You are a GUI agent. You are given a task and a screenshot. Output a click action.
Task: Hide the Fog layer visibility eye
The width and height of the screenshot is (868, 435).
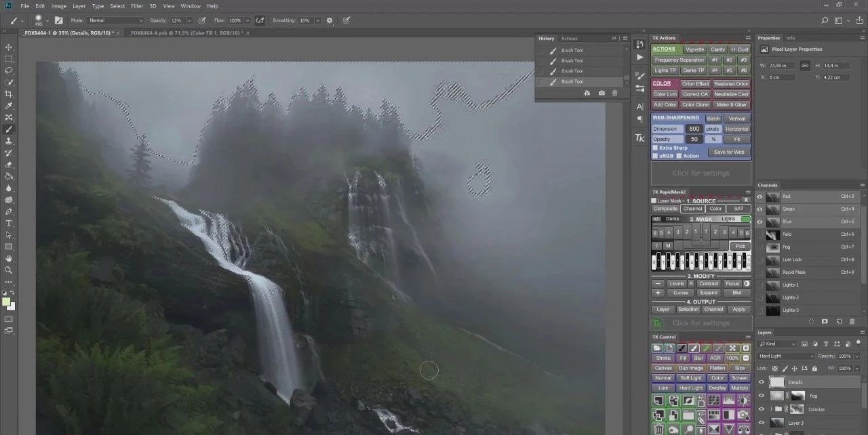[x=762, y=396]
